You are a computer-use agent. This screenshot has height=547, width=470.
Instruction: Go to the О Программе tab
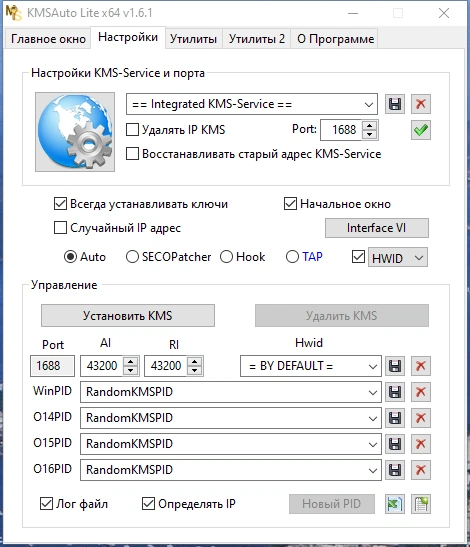(x=335, y=39)
